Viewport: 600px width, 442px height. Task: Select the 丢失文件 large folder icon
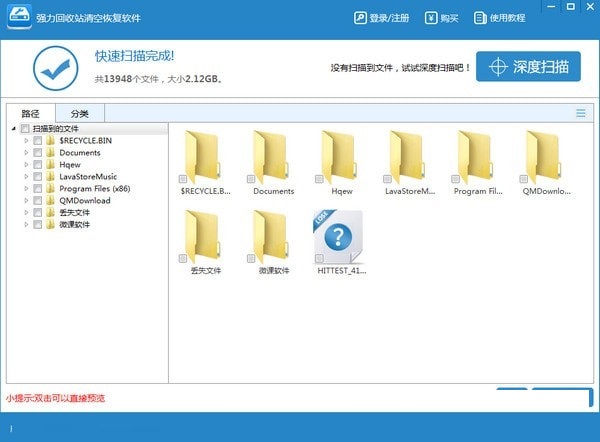click(202, 236)
